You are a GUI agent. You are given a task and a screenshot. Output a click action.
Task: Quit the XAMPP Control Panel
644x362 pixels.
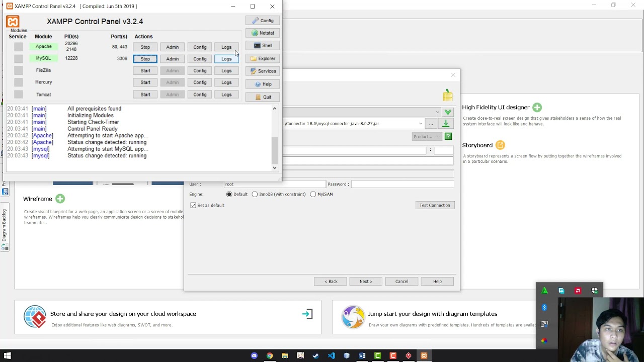click(x=263, y=97)
